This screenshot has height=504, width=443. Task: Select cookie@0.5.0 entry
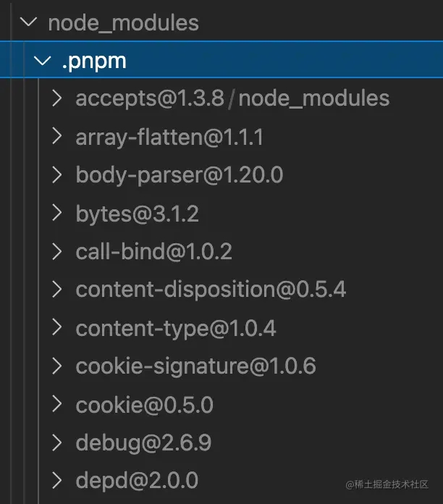tap(145, 405)
